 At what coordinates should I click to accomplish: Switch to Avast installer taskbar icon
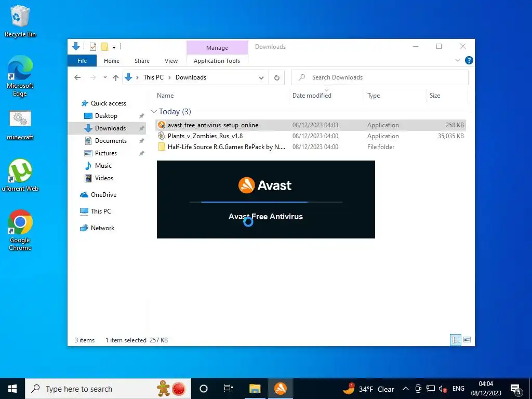pyautogui.click(x=280, y=389)
